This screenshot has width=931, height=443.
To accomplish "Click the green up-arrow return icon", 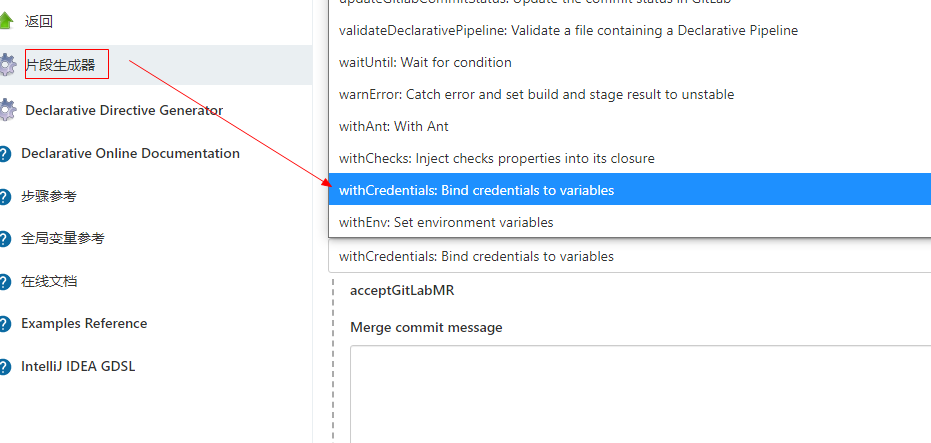I will (x=6, y=21).
